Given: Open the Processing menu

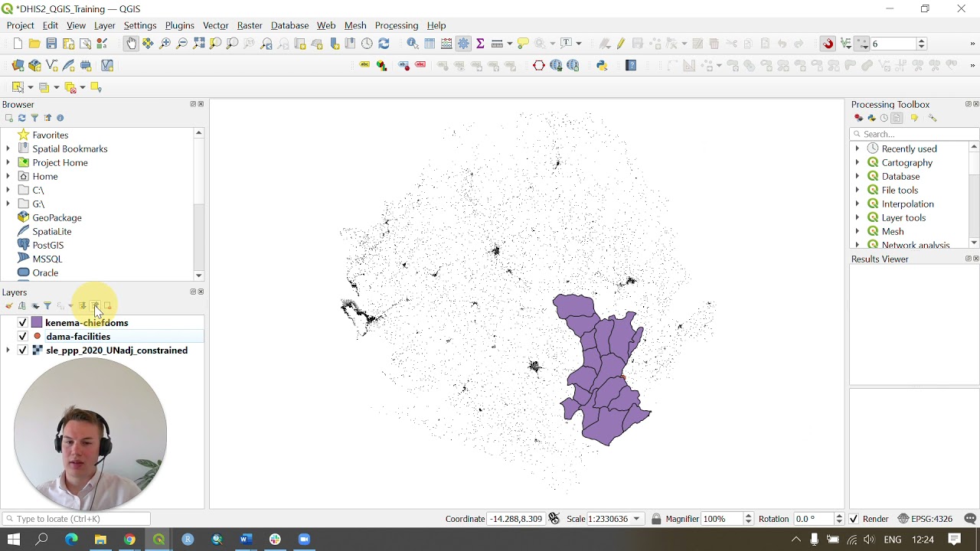Looking at the screenshot, I should click(x=397, y=25).
